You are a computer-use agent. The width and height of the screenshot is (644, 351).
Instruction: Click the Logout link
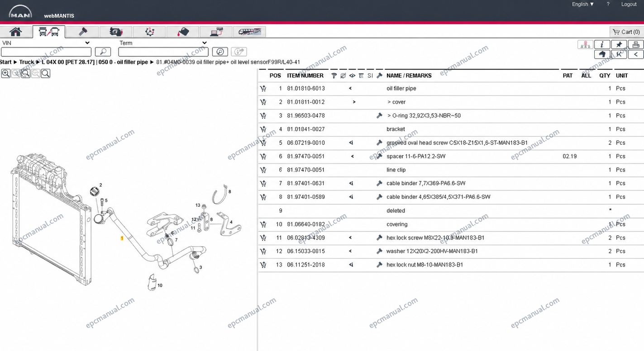pyautogui.click(x=629, y=4)
